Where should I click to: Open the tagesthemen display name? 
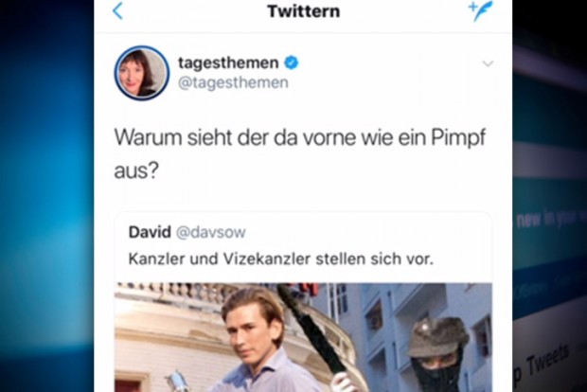tap(228, 62)
